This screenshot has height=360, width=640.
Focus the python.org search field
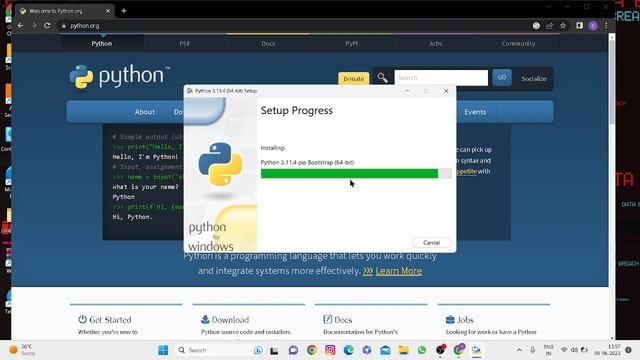click(441, 78)
